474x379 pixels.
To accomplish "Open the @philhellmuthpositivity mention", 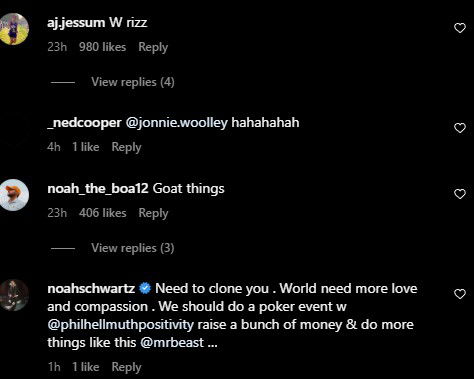I will pyautogui.click(x=120, y=325).
